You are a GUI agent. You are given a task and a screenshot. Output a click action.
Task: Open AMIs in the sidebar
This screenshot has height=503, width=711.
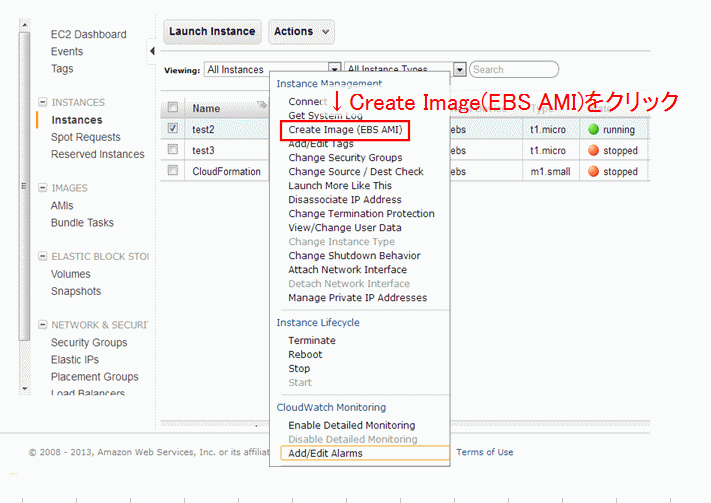click(x=62, y=206)
